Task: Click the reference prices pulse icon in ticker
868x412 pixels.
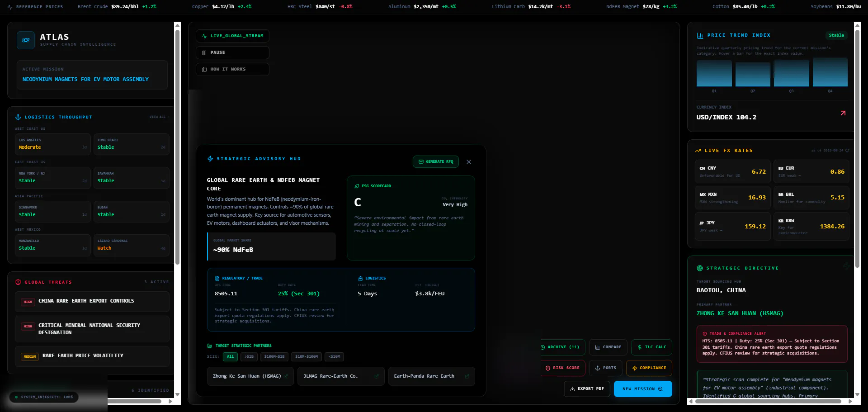Action: tap(10, 7)
